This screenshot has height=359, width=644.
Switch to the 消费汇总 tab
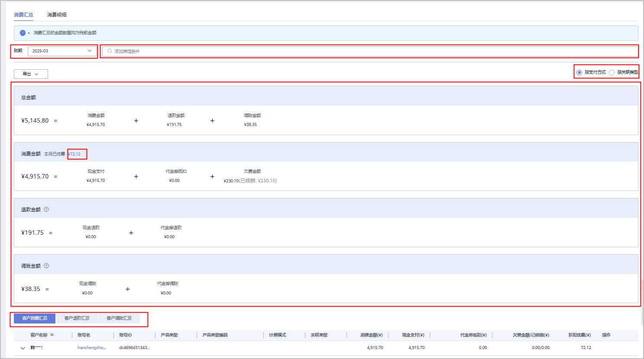tap(23, 15)
